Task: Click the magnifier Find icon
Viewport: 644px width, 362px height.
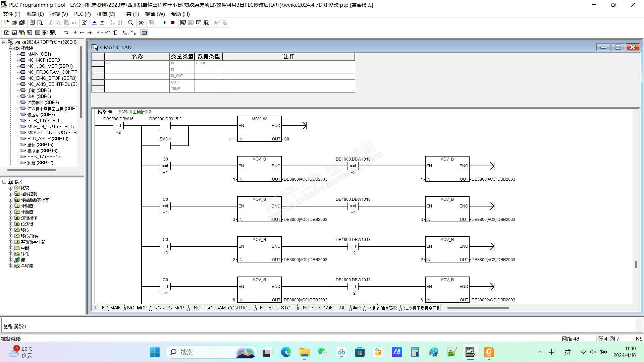Action: point(130,22)
